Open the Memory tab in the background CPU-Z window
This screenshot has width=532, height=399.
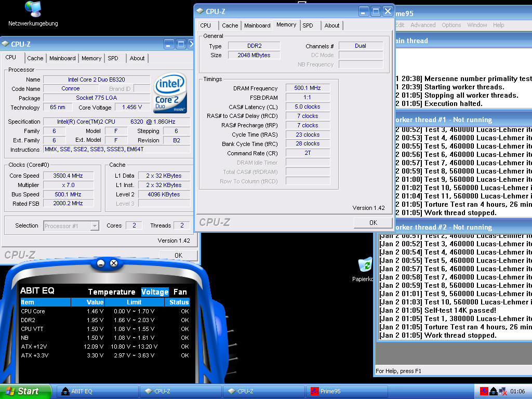[91, 58]
